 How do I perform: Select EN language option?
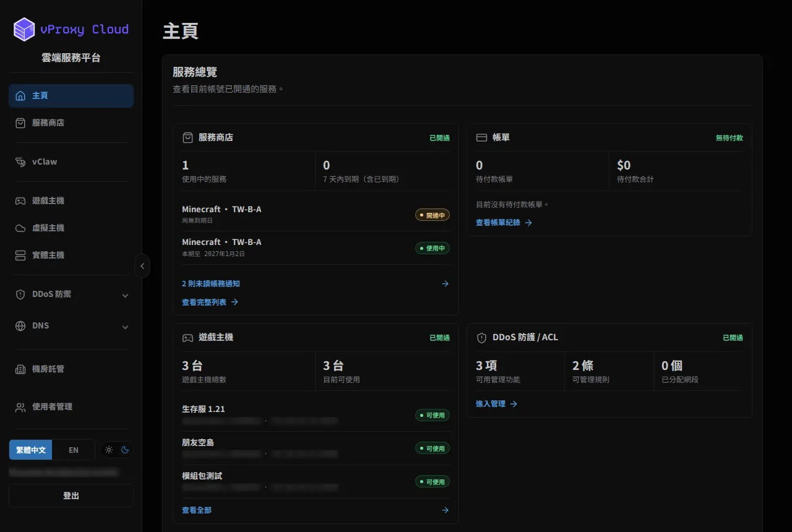click(74, 450)
